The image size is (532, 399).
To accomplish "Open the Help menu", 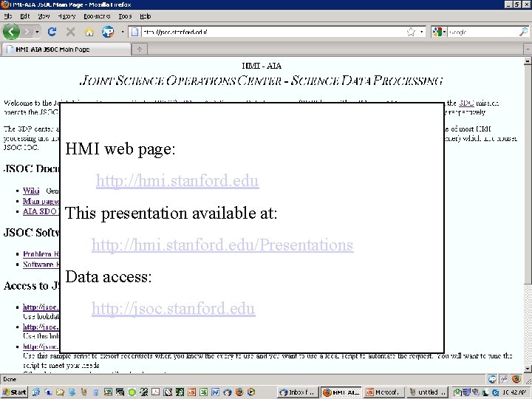I will (x=146, y=16).
